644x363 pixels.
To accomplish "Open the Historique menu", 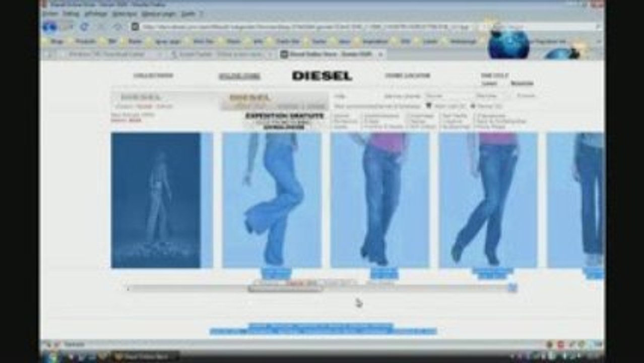I will (124, 14).
